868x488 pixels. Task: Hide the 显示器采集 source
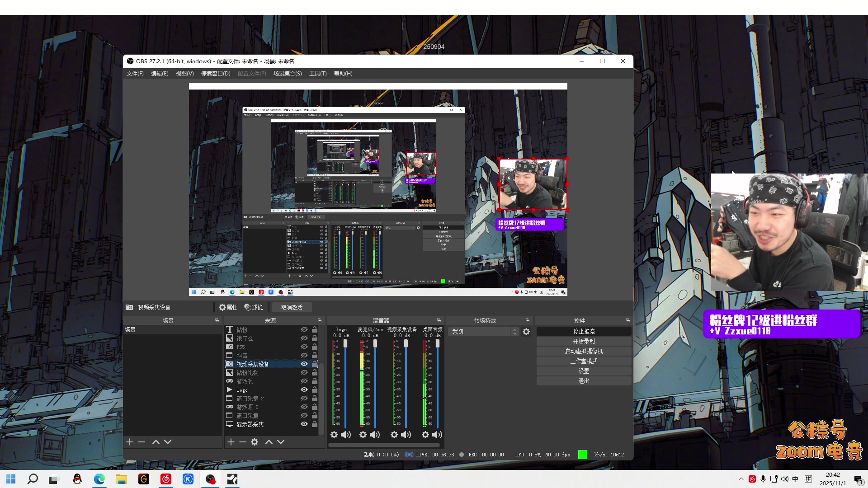[304, 424]
